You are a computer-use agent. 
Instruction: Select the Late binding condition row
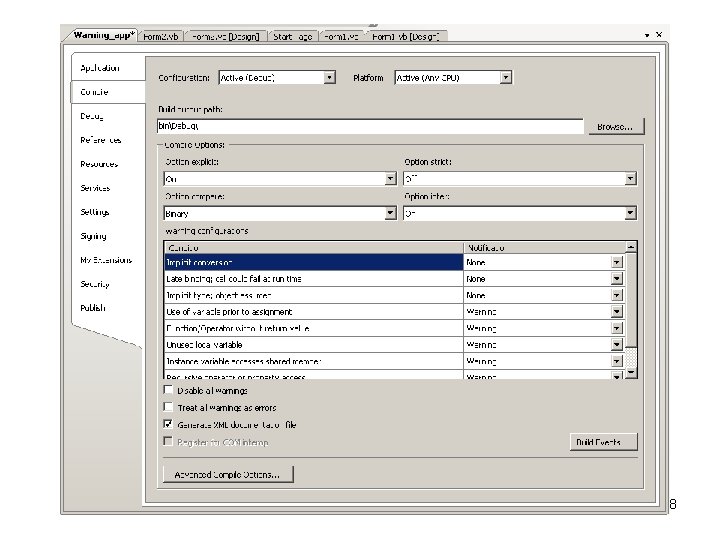pos(314,279)
